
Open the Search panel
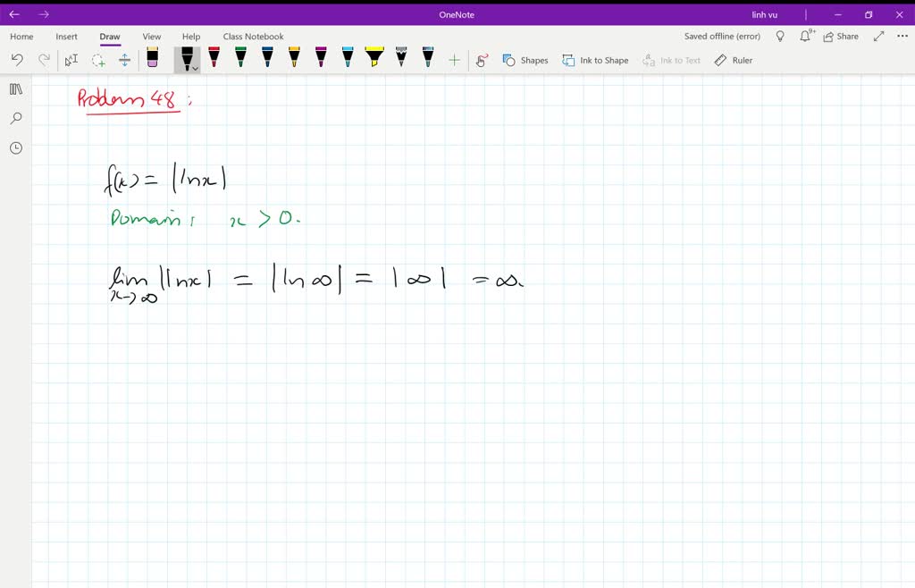click(15, 118)
